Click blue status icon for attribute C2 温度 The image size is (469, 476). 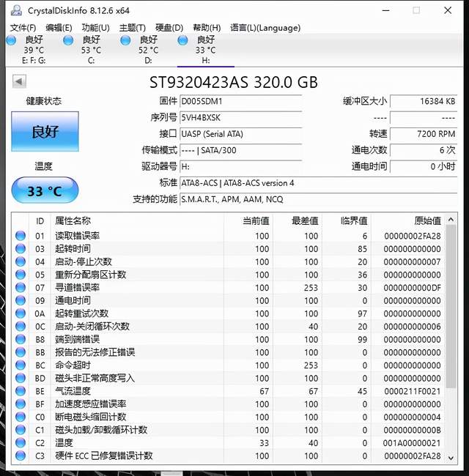pos(21,443)
